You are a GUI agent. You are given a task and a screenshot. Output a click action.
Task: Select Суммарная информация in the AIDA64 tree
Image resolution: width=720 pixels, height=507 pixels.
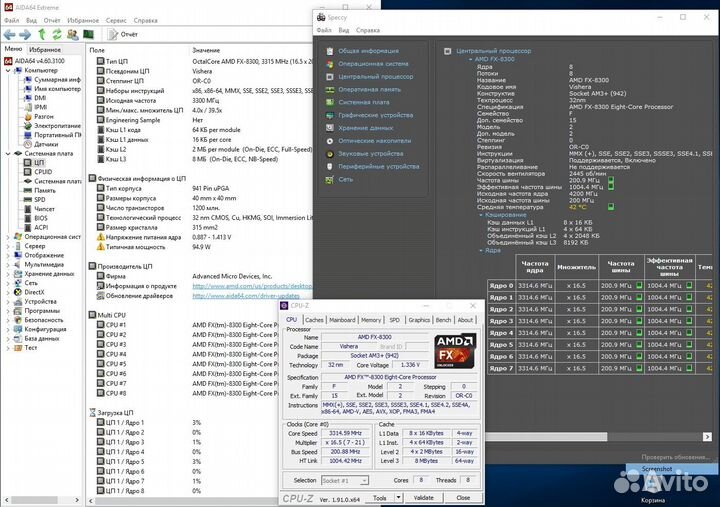(x=57, y=79)
